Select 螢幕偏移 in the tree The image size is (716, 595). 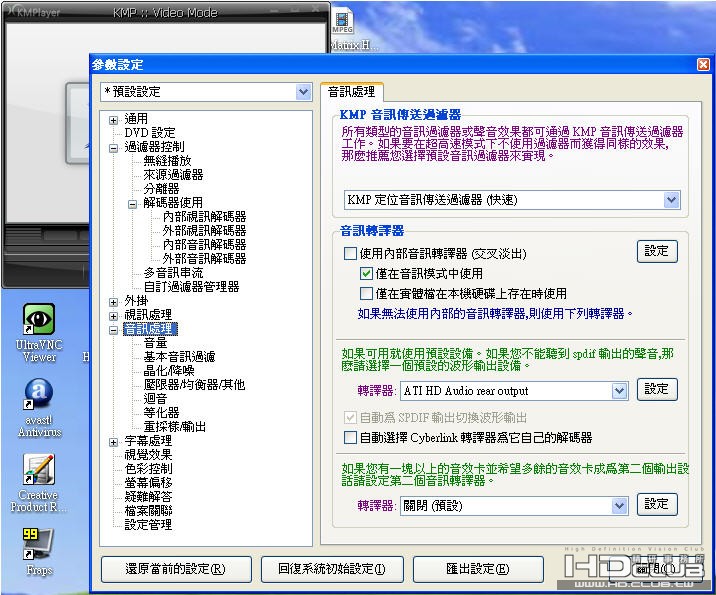(x=148, y=483)
